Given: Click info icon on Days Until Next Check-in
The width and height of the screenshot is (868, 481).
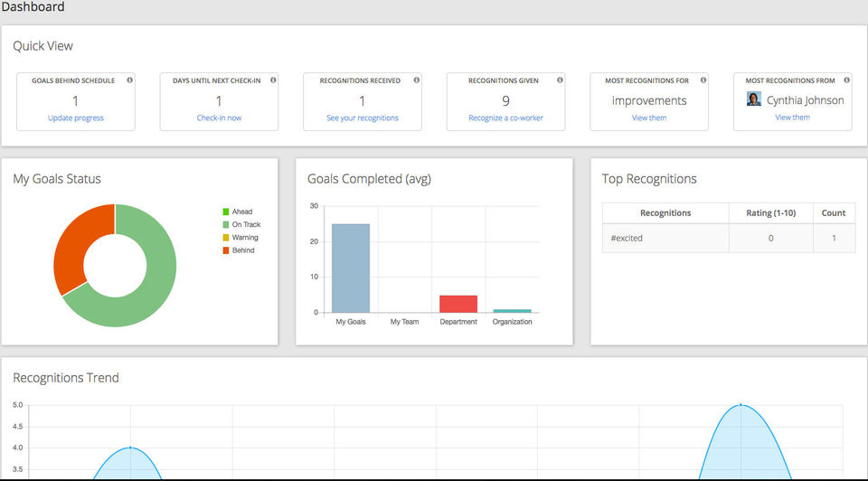Looking at the screenshot, I should [x=273, y=80].
